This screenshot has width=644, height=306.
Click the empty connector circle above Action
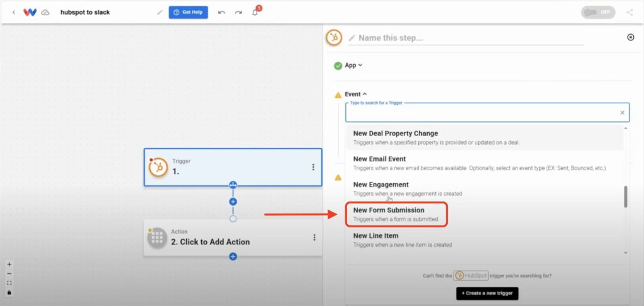[x=233, y=219]
